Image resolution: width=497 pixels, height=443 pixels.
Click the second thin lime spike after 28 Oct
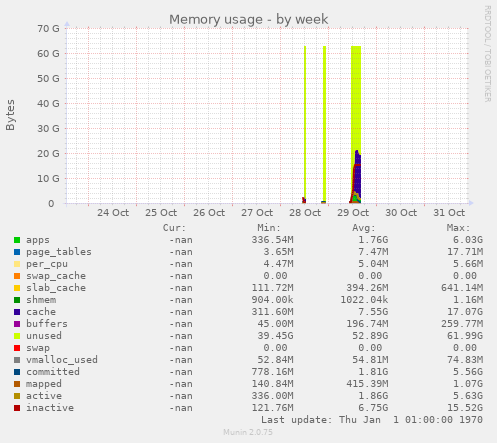pyautogui.click(x=324, y=123)
